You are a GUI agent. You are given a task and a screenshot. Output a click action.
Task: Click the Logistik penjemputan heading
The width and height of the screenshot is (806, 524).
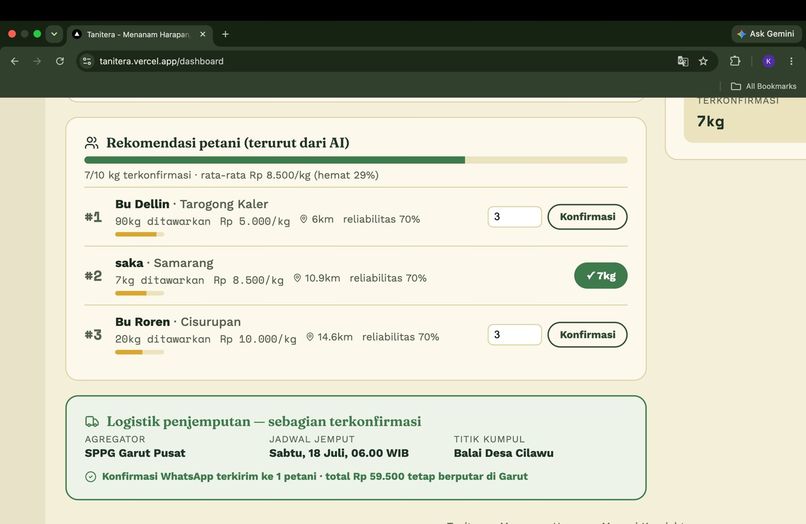pos(264,422)
